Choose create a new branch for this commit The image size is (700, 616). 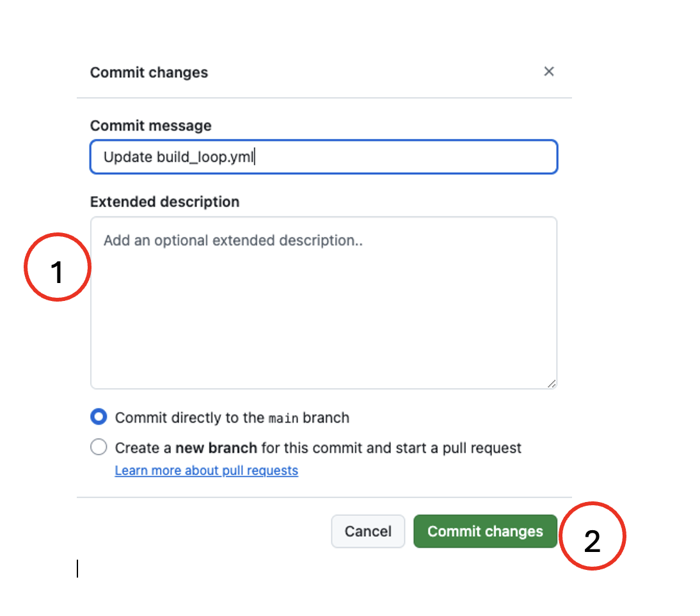click(98, 447)
